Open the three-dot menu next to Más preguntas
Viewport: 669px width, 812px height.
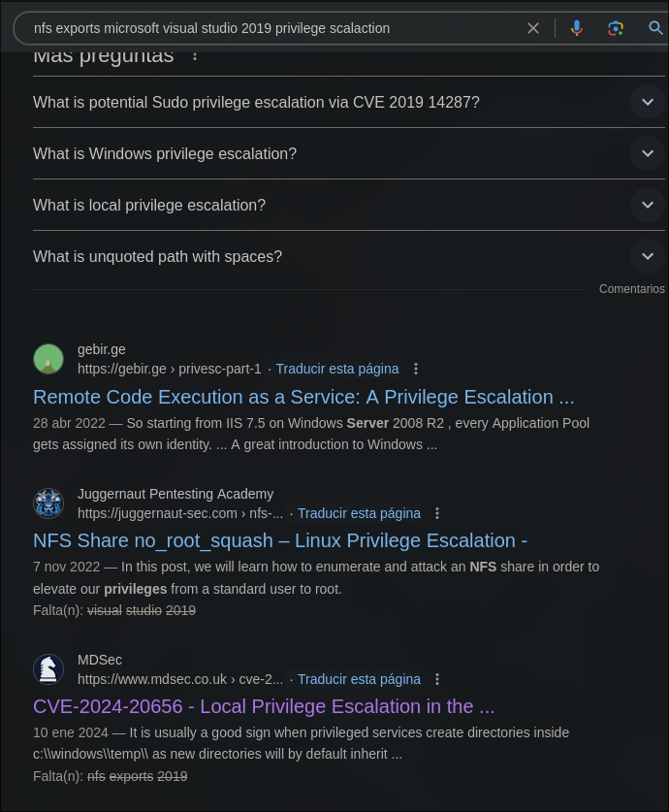pos(195,55)
